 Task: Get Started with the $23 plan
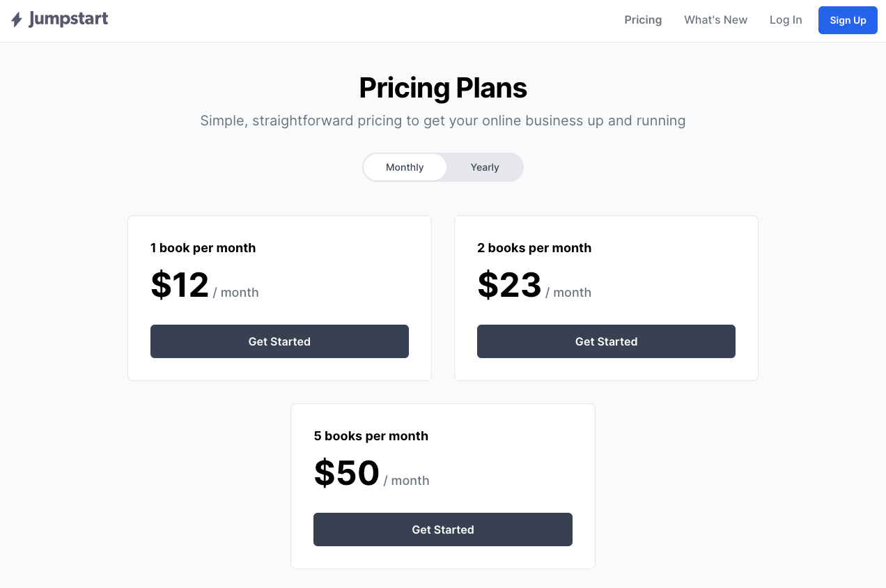point(606,341)
